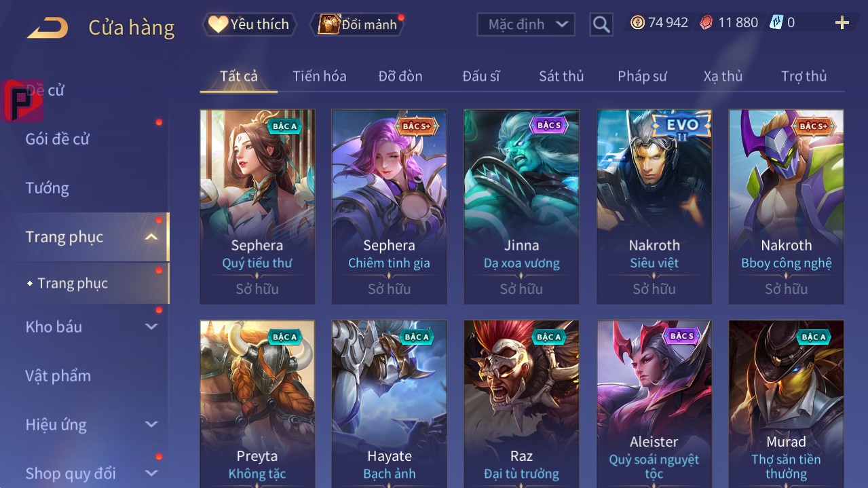Click the red ruby currency icon
The image size is (868, 488).
coord(706,22)
